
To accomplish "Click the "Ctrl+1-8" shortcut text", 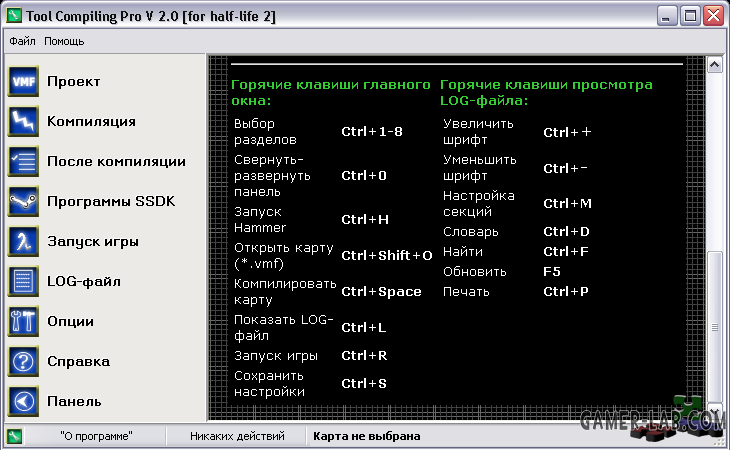I will point(372,132).
